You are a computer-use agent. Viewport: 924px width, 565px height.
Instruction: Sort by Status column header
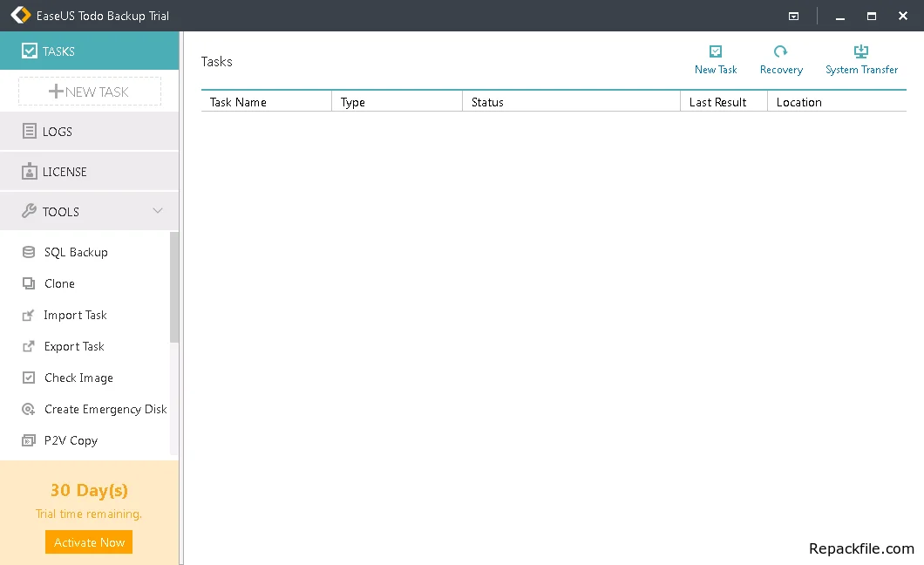tap(572, 102)
